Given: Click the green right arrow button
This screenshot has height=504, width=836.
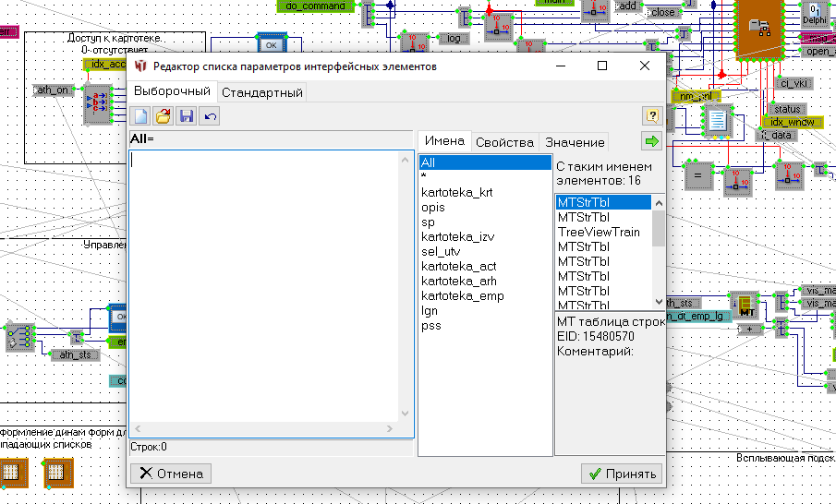Looking at the screenshot, I should tap(652, 141).
